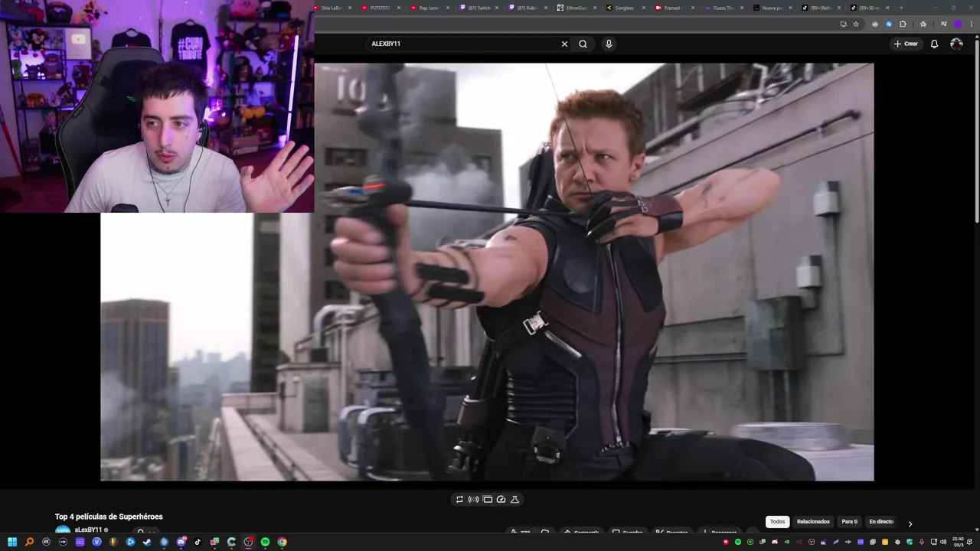
Task: Click the install/cast icon in address bar
Action: (844, 24)
